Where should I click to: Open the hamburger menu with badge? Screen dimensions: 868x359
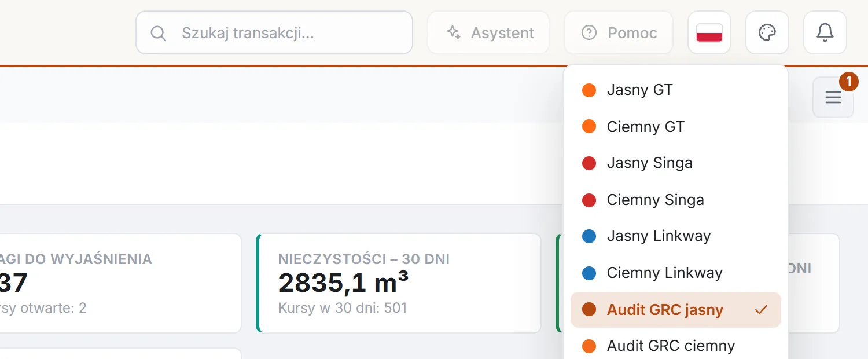(x=833, y=97)
